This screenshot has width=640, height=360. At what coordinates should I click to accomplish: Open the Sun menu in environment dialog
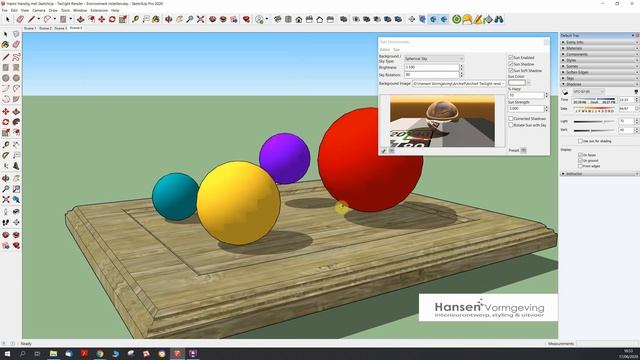[x=396, y=49]
